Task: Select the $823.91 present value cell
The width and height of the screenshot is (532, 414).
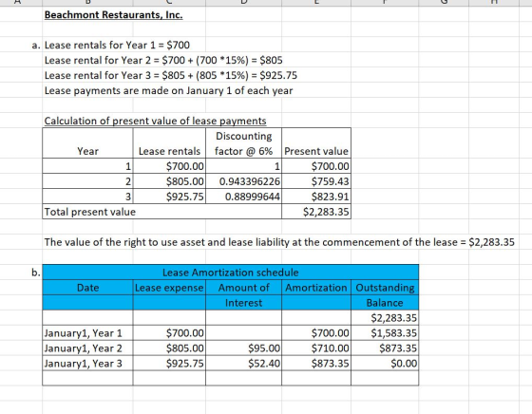Action: click(316, 197)
